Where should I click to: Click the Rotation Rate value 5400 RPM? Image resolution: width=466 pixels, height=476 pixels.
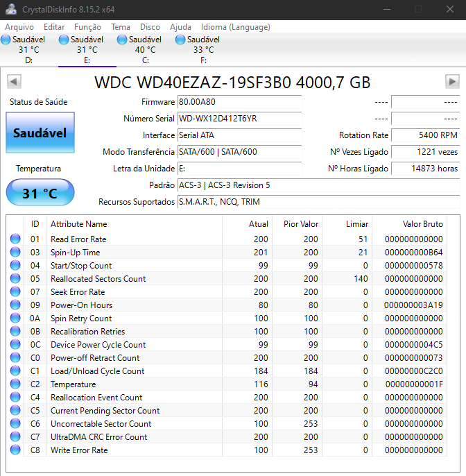click(x=426, y=135)
